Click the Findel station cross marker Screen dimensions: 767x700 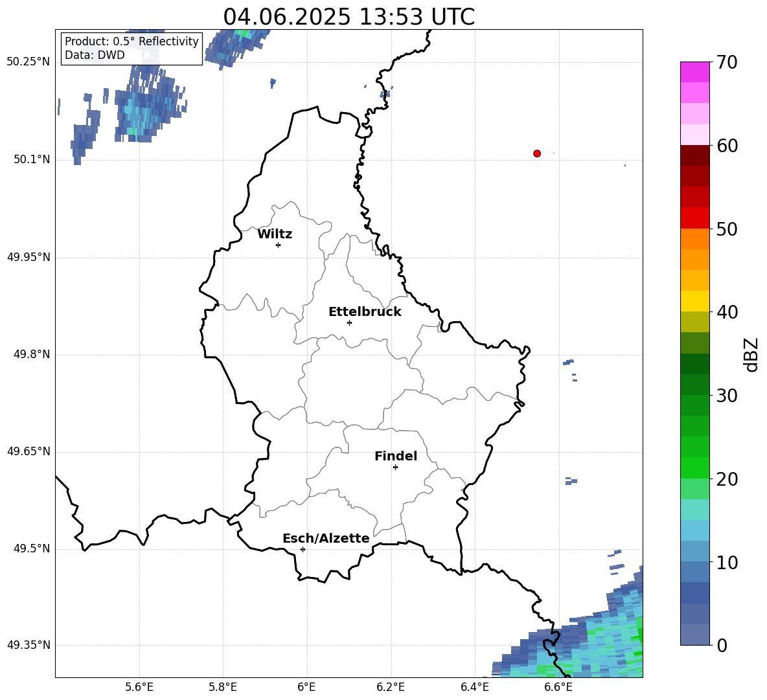click(395, 468)
